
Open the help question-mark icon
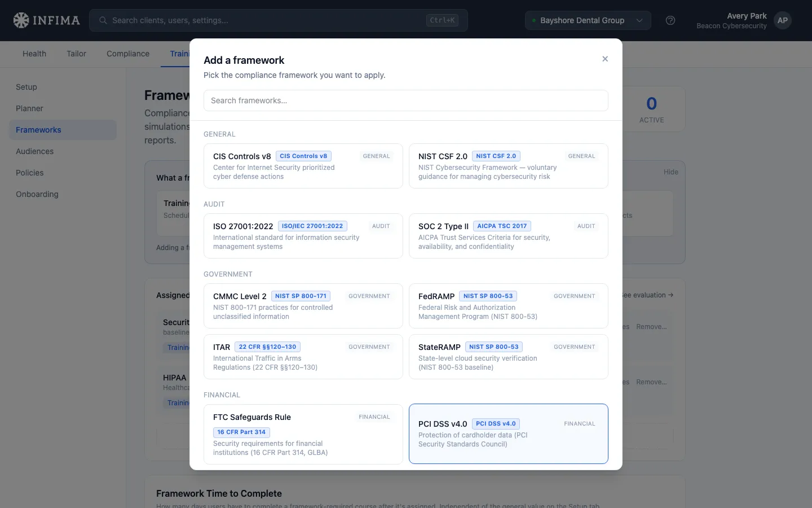(670, 20)
